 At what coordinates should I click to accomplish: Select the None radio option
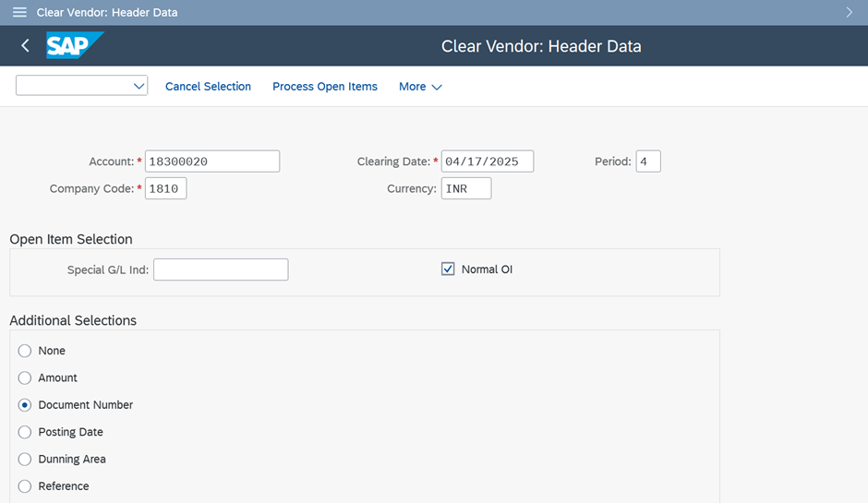pyautogui.click(x=24, y=351)
